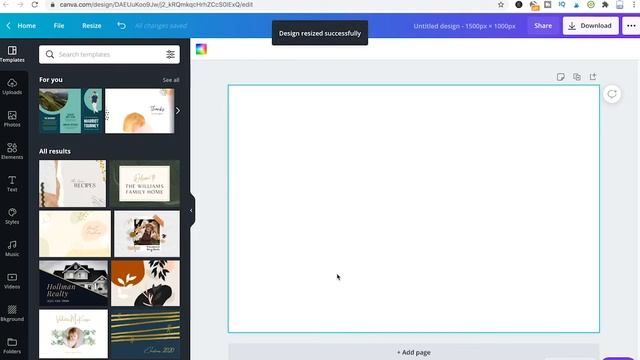The height and width of the screenshot is (360, 640).
Task: Click the Share button
Action: (x=543, y=26)
